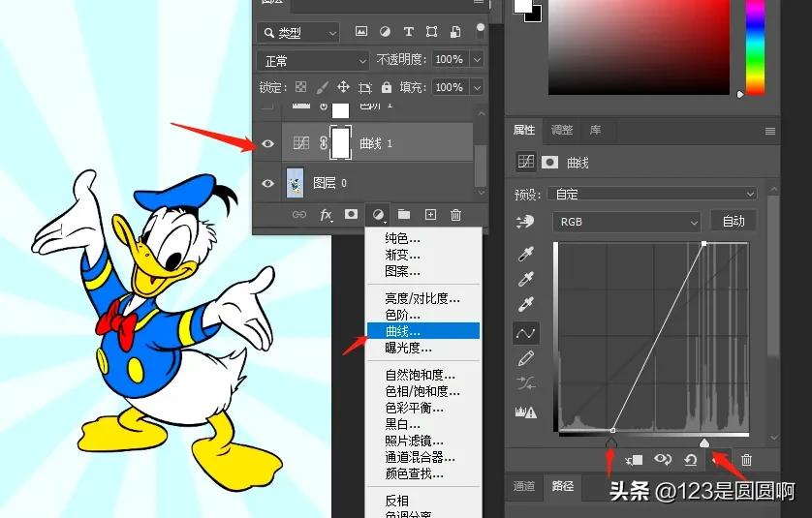Open the fx layer style menu
This screenshot has width=812, height=518.
tap(326, 214)
